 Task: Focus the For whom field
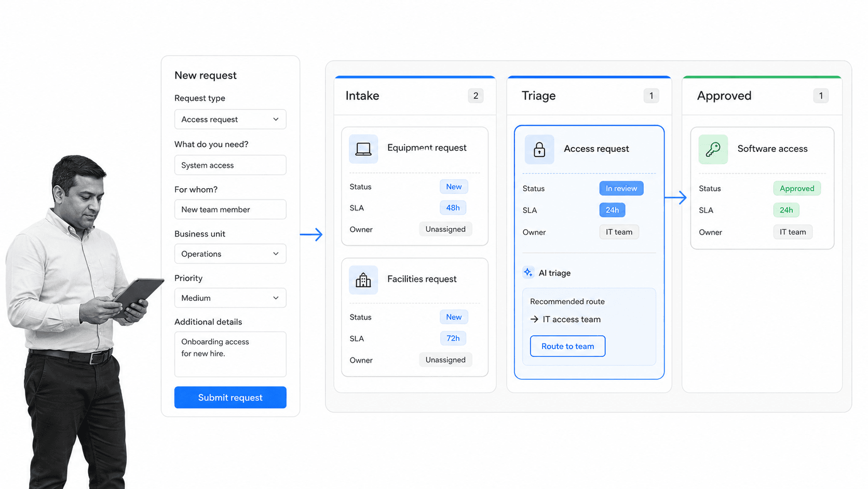230,209
